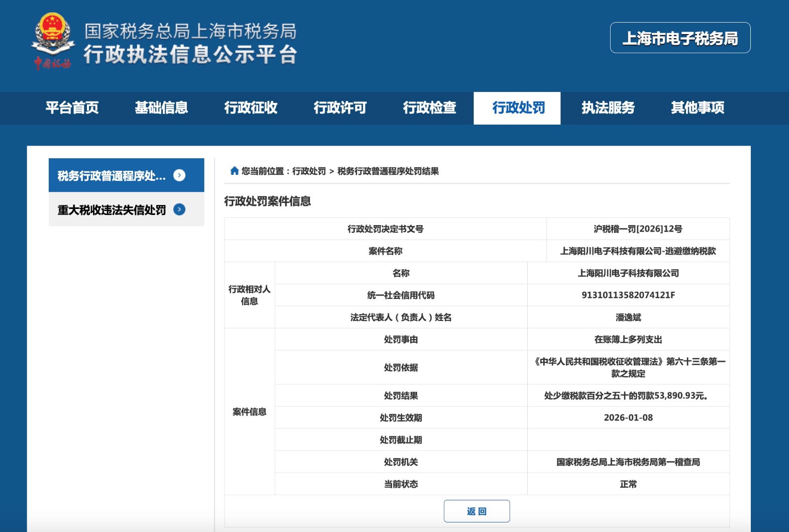Viewport: 789px width, 532px height.
Task: Open 其他事项 in navigation bar
Action: point(698,108)
